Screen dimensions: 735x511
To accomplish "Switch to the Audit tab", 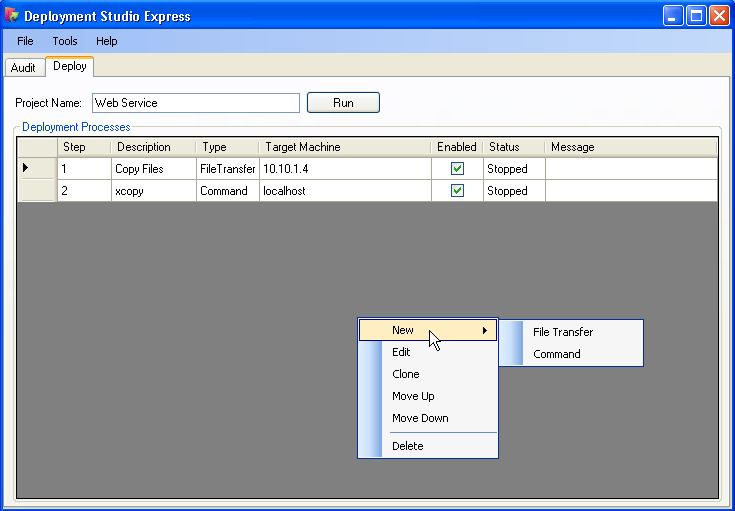I will 23,68.
